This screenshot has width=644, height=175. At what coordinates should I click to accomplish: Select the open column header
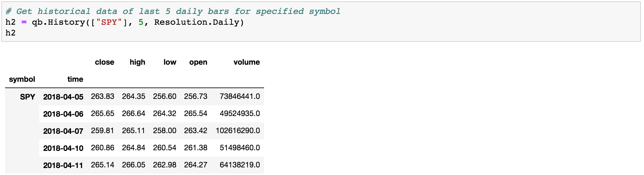198,62
